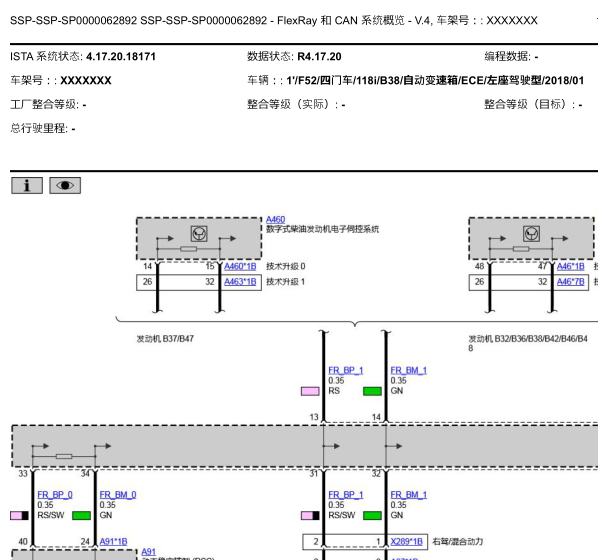Viewport: 598px width, 560px height.
Task: Select the data status value R4.17.20
Action: tap(319, 57)
